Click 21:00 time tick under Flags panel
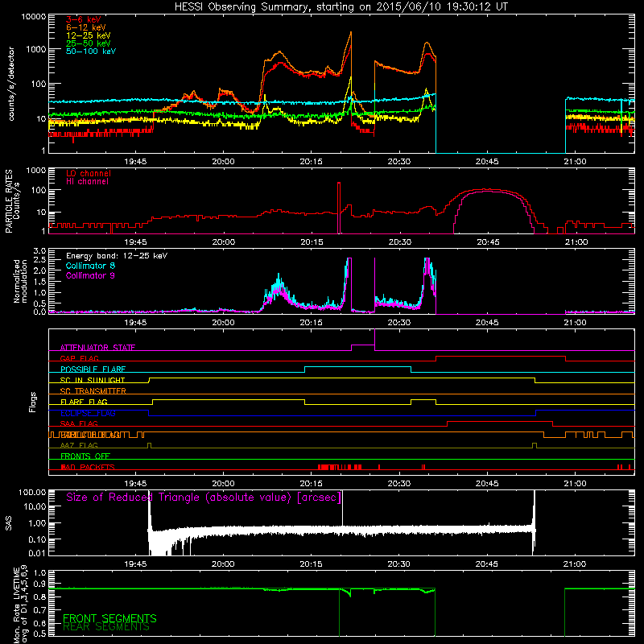The height and width of the screenshot is (644, 644). (575, 484)
